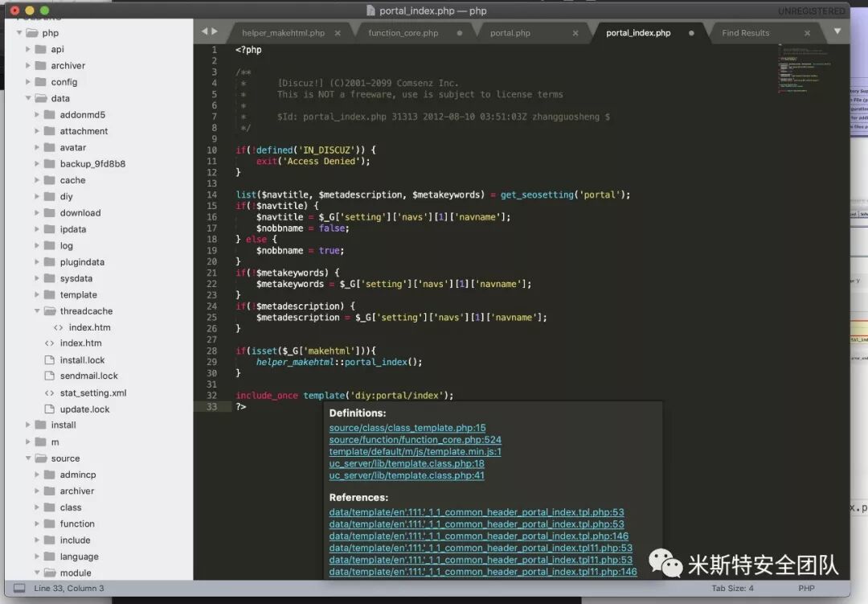868x604 pixels.
Task: Click code icon next to stat_setting.xml
Action: [49, 392]
